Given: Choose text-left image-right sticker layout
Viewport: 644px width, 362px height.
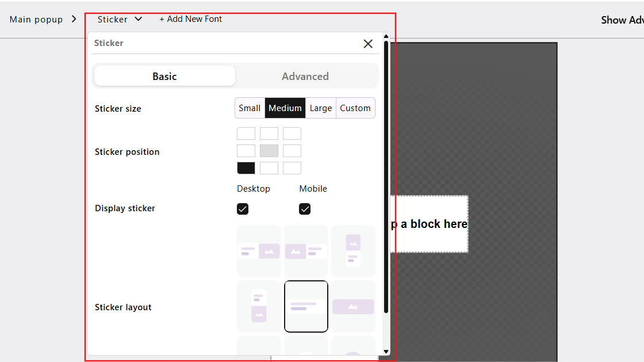Looking at the screenshot, I should point(259,251).
